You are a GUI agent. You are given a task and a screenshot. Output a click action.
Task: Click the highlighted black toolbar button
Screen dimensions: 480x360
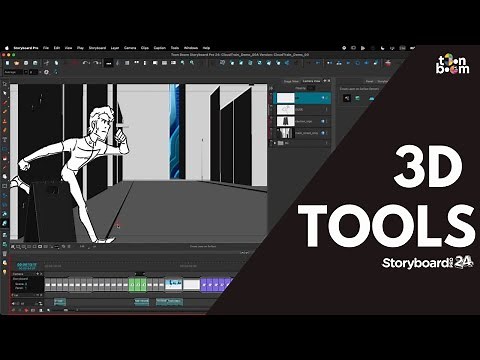pos(109,63)
